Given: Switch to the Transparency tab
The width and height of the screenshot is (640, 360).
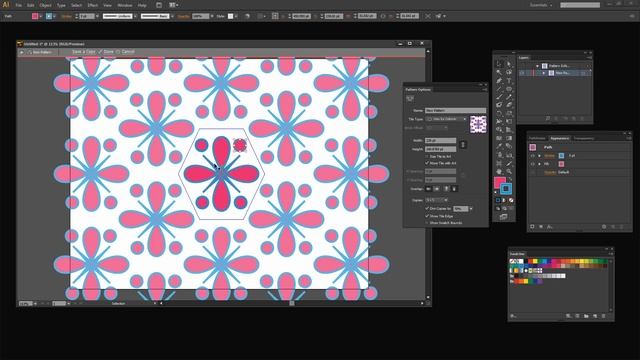Looking at the screenshot, I should click(x=584, y=138).
